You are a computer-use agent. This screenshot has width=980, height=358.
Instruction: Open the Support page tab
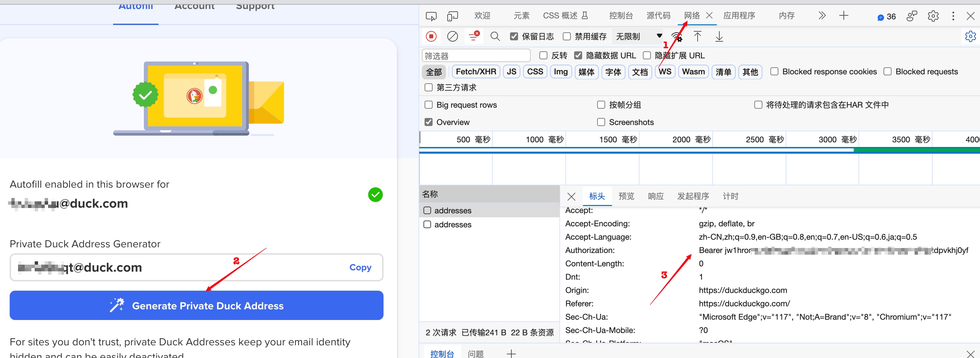click(x=255, y=6)
